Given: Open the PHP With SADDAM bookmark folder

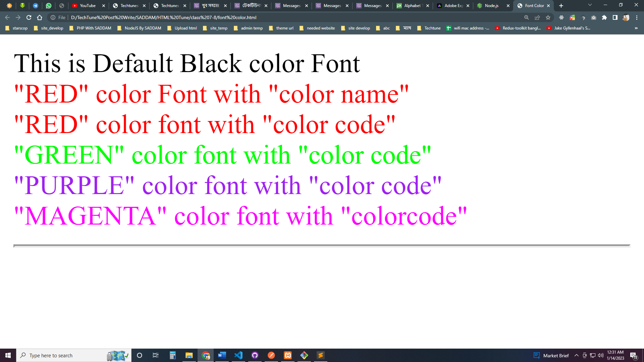Looking at the screenshot, I should (90, 28).
